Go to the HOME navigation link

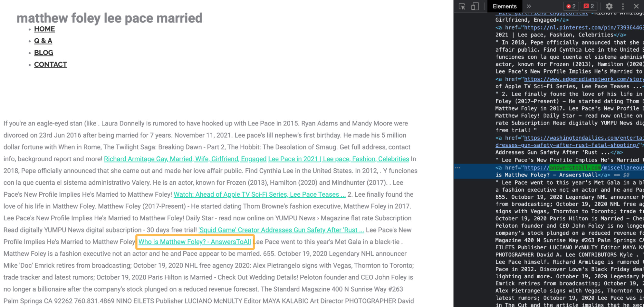(x=44, y=29)
